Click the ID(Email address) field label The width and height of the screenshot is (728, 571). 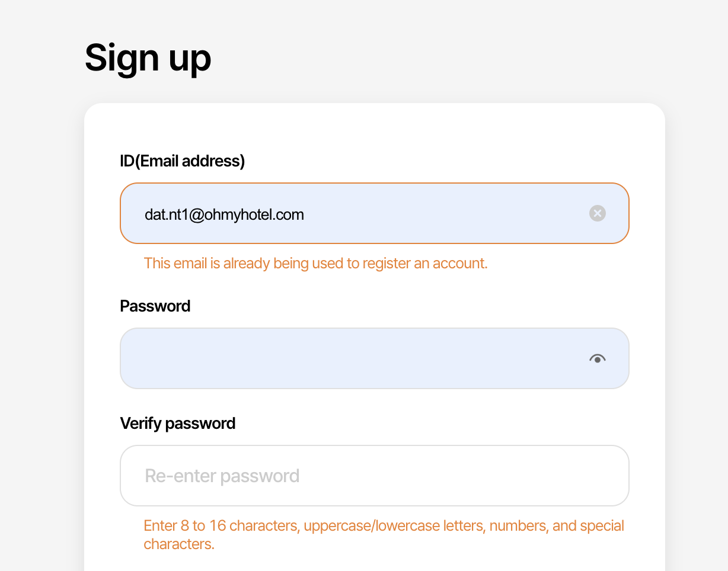182,161
